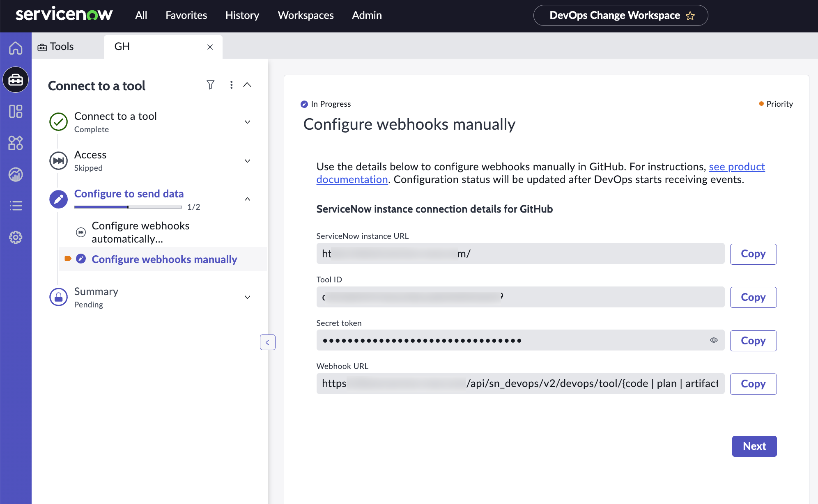818x504 pixels.
Task: Select Configure webhooks manually step
Action: tap(164, 259)
